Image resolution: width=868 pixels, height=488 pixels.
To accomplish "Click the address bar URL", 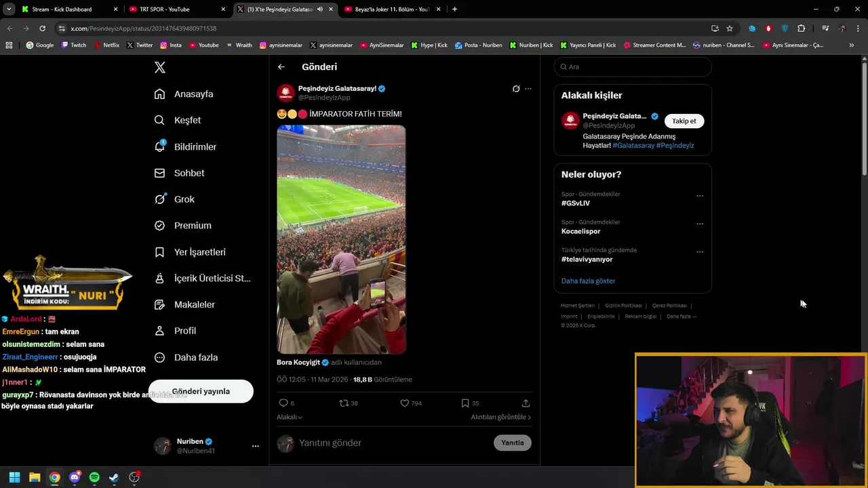I will pos(143,28).
